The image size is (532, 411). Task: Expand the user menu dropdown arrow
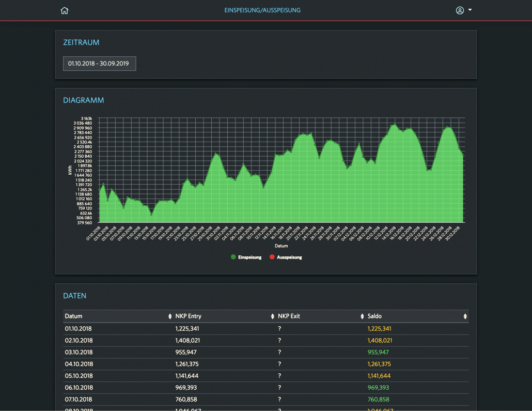point(470,10)
